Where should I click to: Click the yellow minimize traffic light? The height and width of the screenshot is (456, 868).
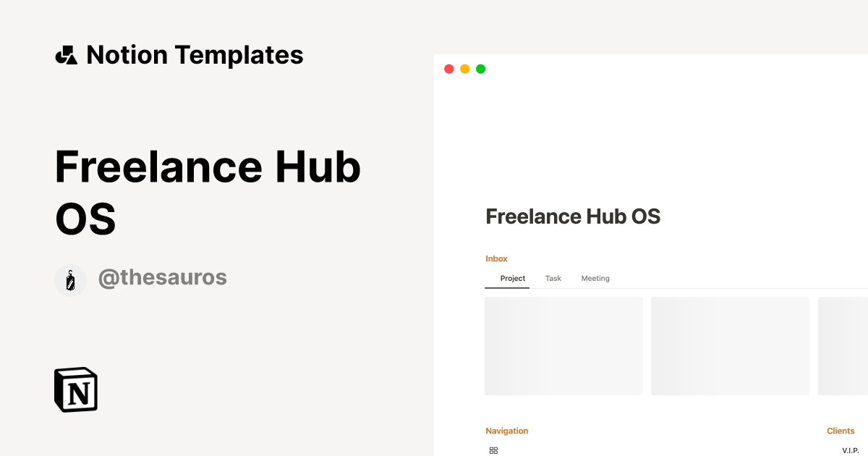click(464, 68)
